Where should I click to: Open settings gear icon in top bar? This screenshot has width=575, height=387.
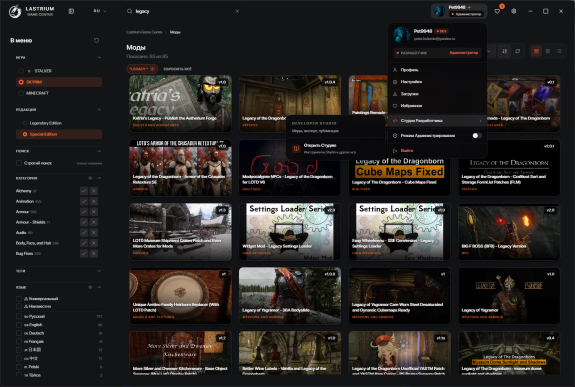[514, 11]
